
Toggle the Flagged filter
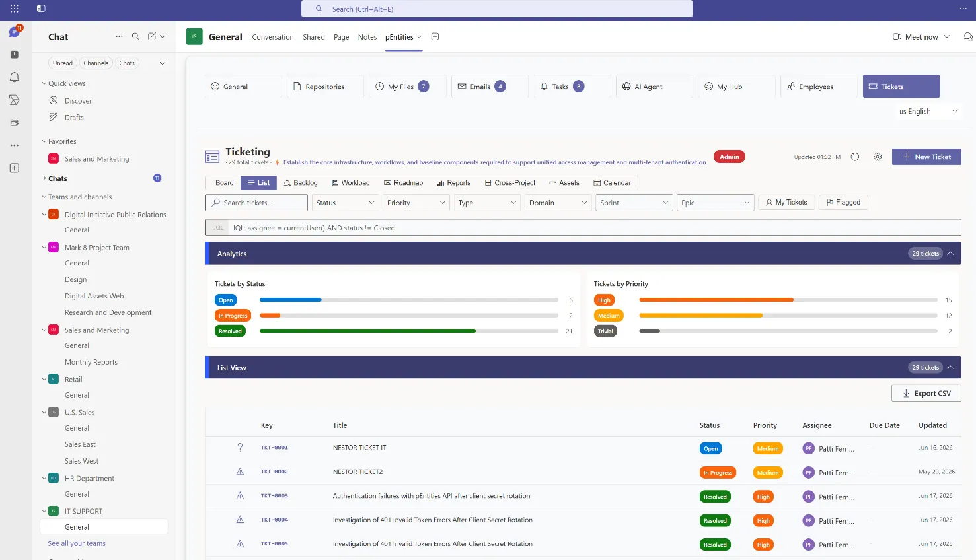coord(843,203)
